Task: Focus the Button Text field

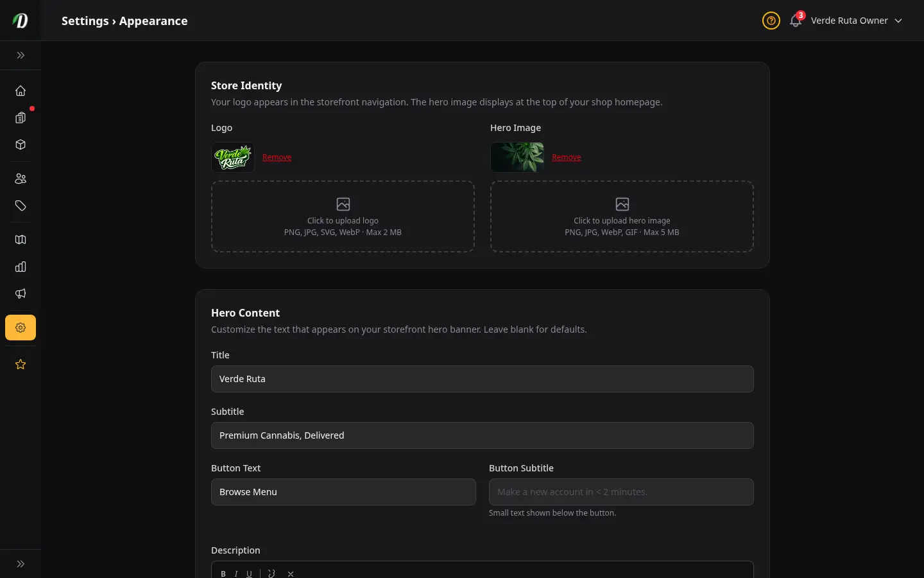Action: pyautogui.click(x=343, y=492)
